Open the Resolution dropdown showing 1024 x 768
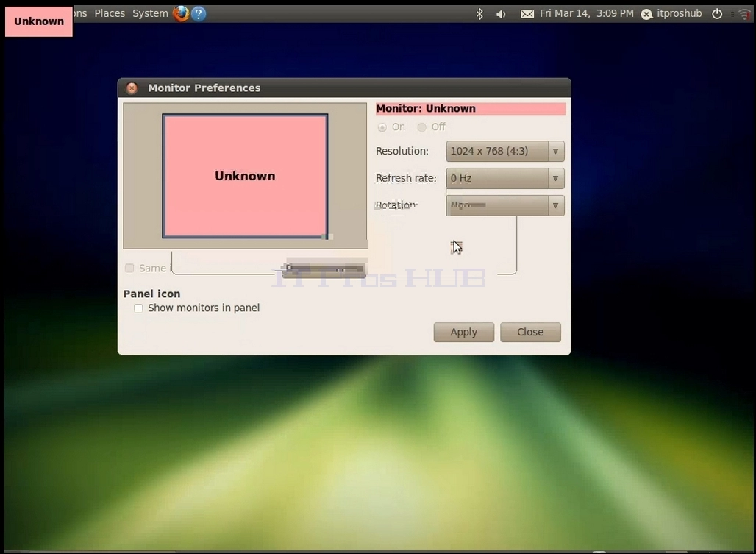756x554 pixels. [x=504, y=152]
